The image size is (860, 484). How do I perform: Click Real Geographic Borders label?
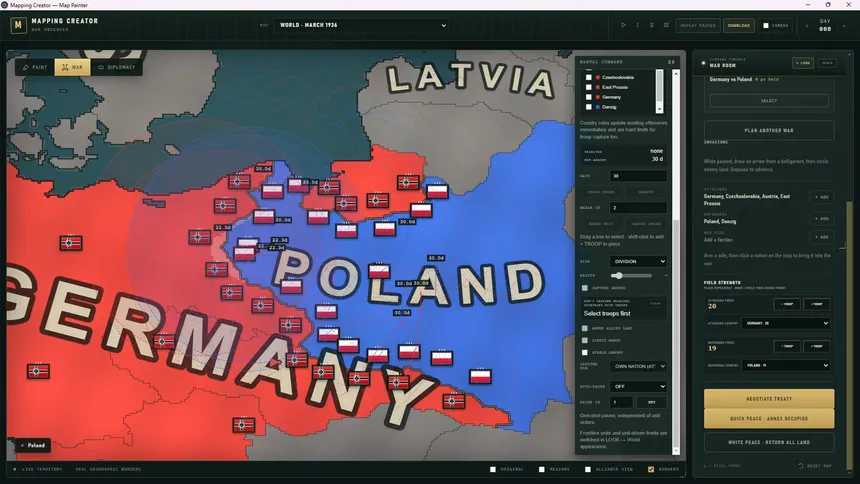point(108,469)
